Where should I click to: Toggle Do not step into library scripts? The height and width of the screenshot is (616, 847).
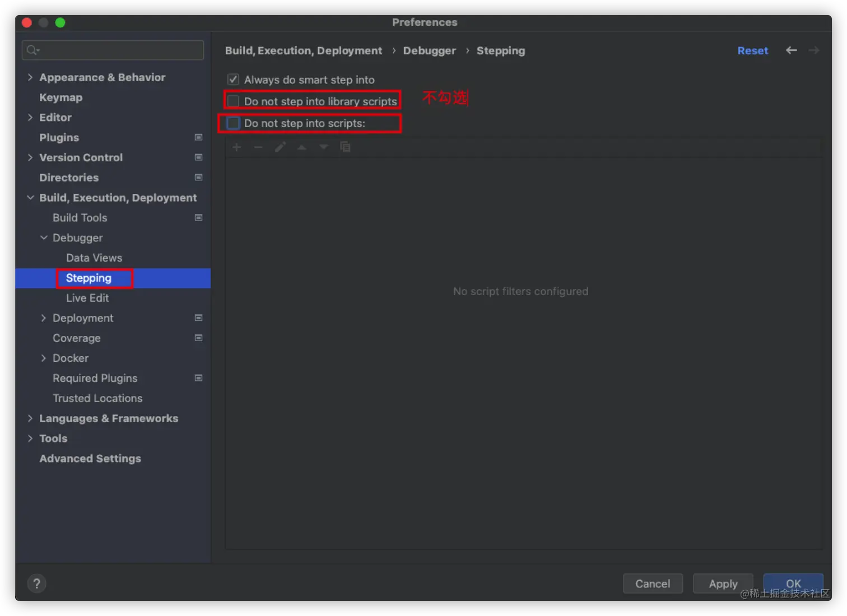tap(233, 101)
